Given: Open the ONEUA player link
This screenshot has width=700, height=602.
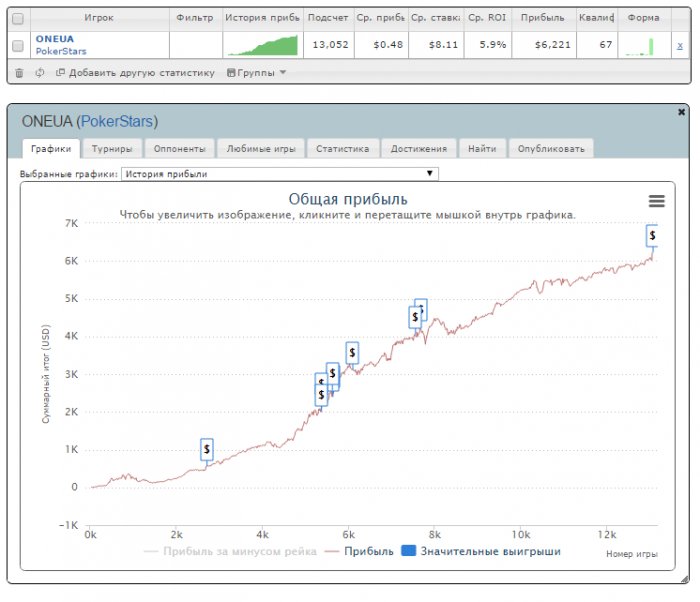Looking at the screenshot, I should [x=54, y=39].
